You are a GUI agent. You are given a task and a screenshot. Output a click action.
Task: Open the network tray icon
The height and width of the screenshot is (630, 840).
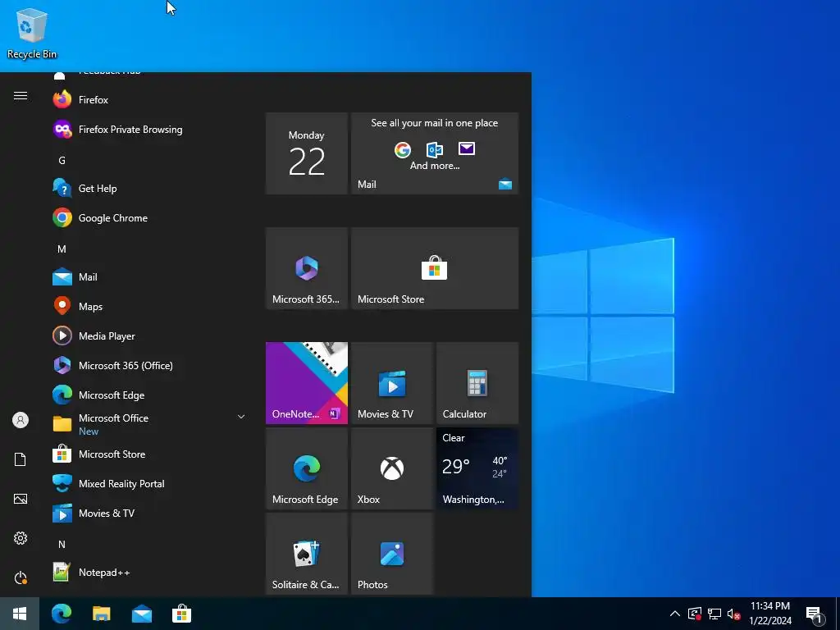(x=714, y=614)
